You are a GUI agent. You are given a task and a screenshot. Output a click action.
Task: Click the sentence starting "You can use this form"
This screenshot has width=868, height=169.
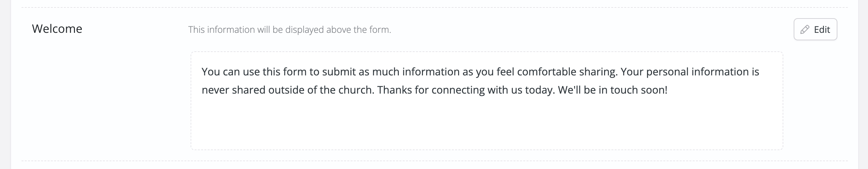click(410, 72)
